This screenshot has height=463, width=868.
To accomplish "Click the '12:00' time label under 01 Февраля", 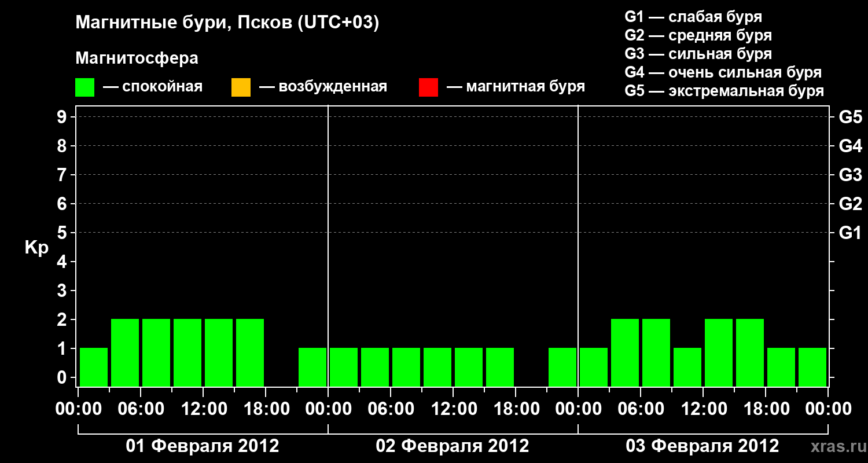I will click(x=203, y=409).
